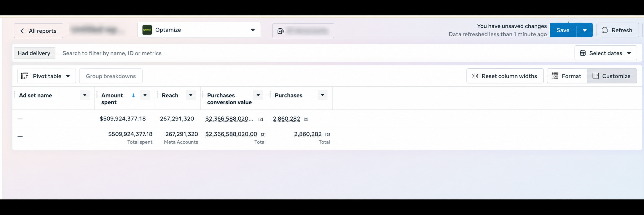Open the Select dates dropdown
Viewport: 644px width, 215px height.
click(x=605, y=53)
